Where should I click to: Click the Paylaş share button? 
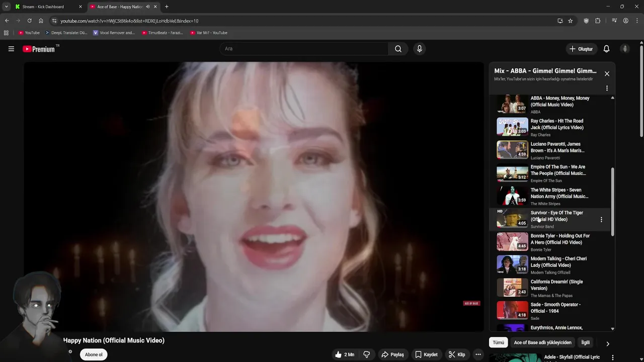click(x=392, y=354)
